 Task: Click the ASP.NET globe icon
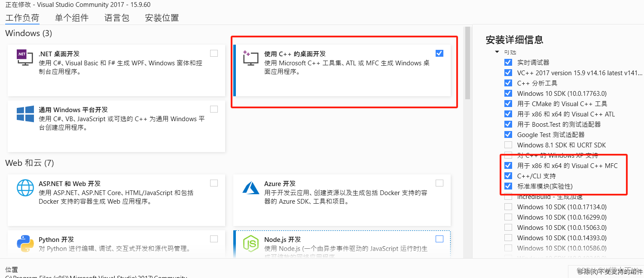tap(25, 188)
